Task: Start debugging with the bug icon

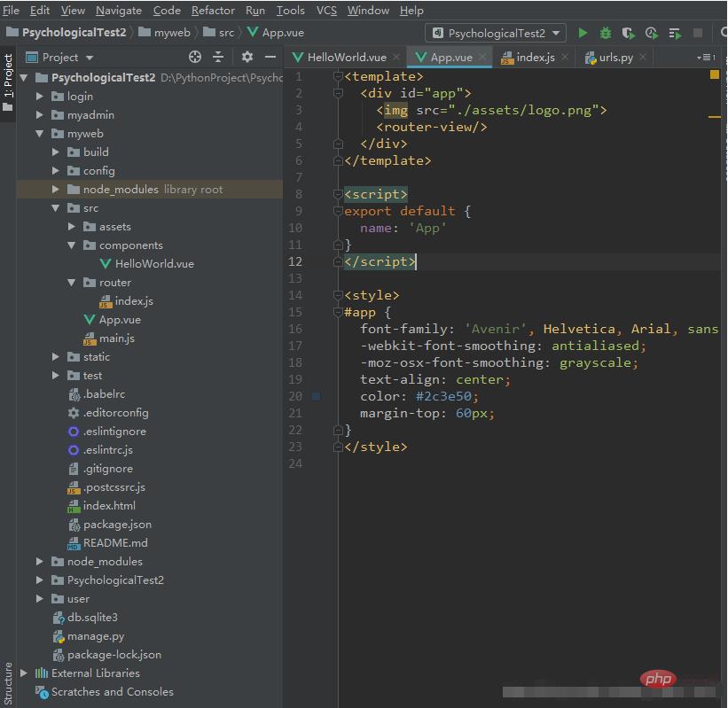Action: pyautogui.click(x=606, y=33)
